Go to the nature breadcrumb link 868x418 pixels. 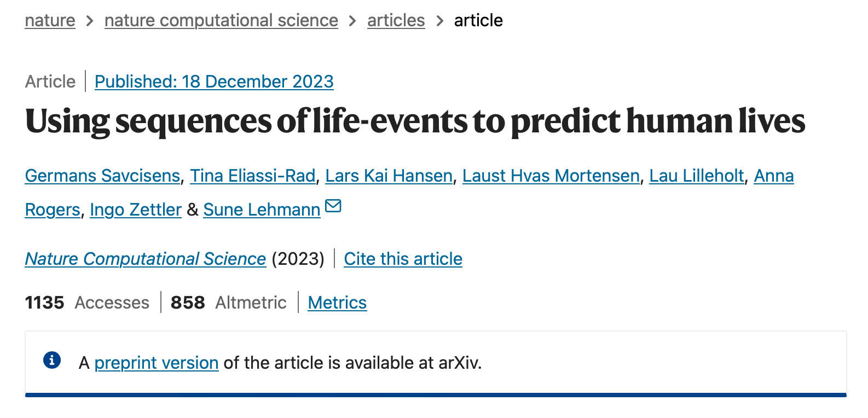point(50,20)
